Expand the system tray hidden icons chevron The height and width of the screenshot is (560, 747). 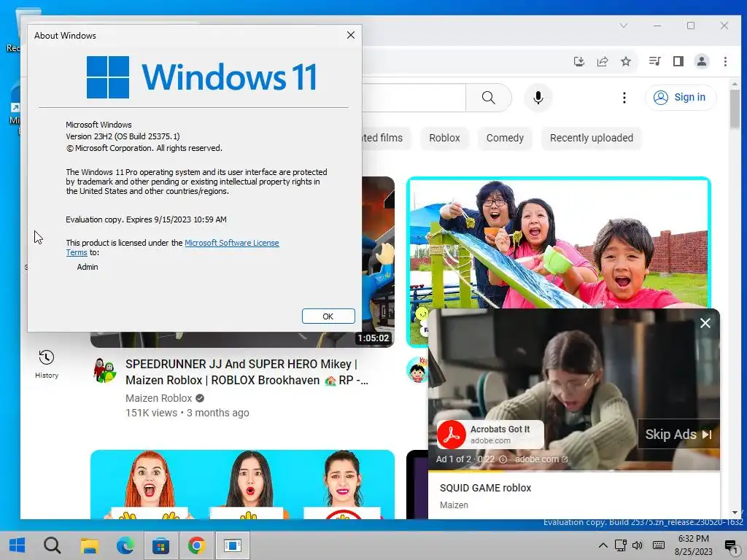603,545
